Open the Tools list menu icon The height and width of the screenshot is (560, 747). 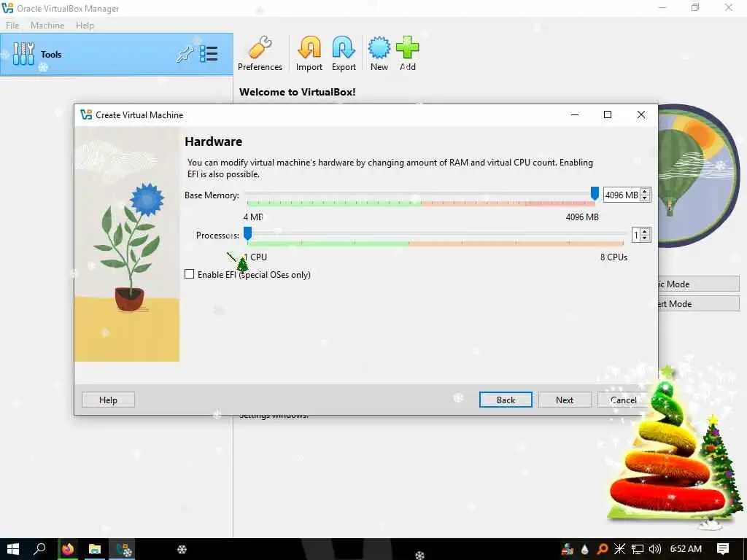click(209, 54)
